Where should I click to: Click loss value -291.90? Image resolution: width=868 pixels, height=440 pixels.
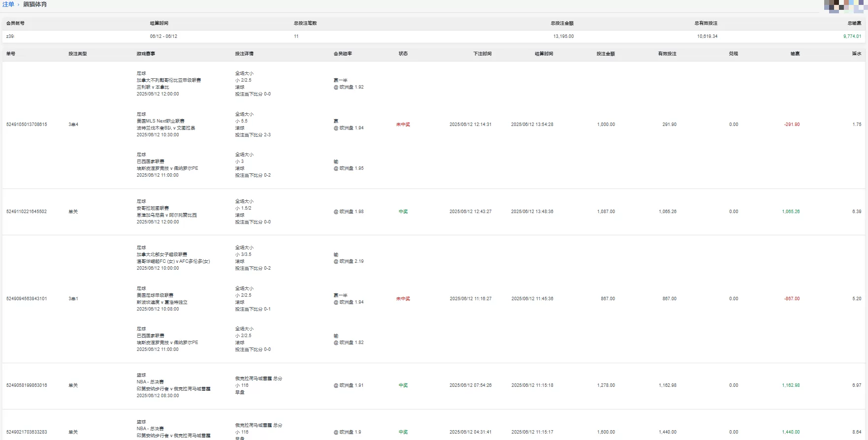point(792,125)
